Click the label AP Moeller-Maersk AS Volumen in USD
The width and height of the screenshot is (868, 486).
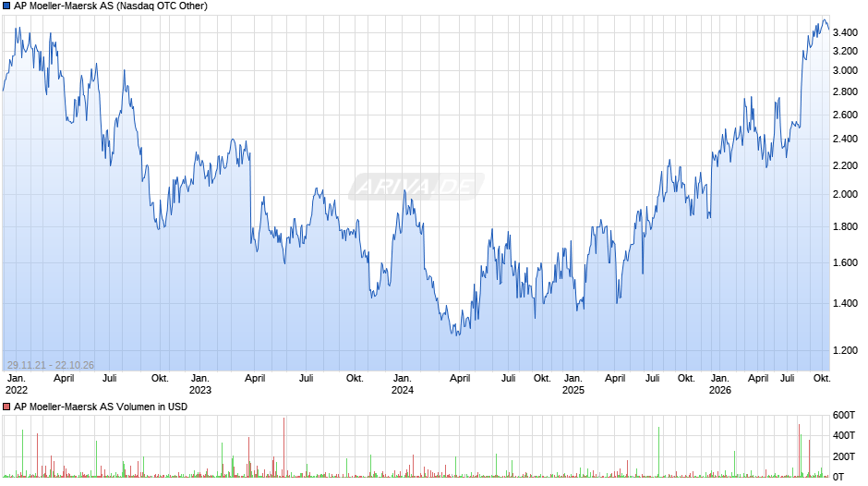point(101,407)
